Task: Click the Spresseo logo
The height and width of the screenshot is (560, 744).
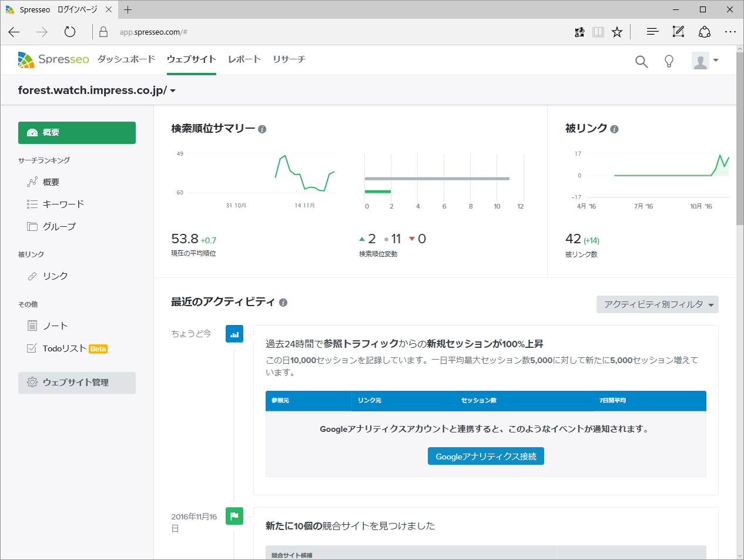Action: [x=53, y=59]
